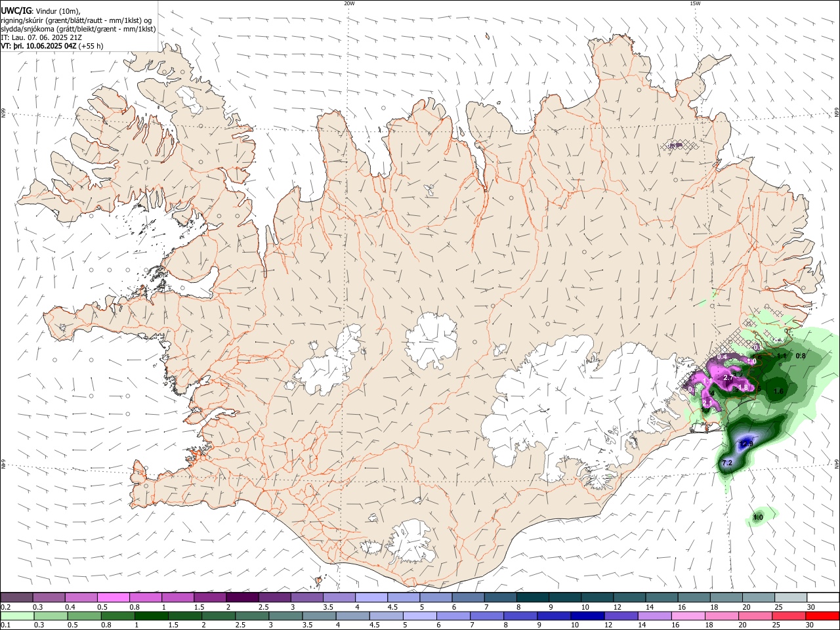840x630 pixels.
Task: Click the '20W' longitude label
Action: 349,3
